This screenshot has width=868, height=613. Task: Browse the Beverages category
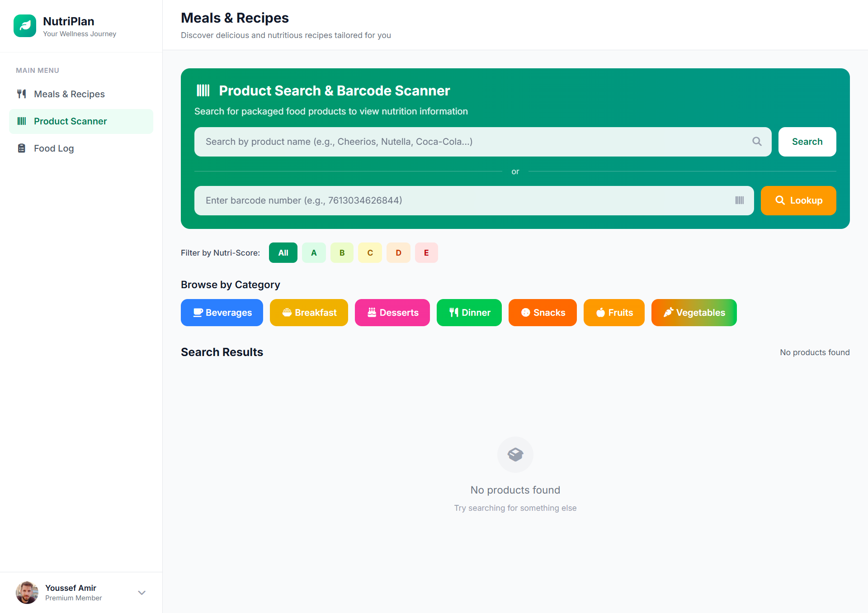coord(222,313)
